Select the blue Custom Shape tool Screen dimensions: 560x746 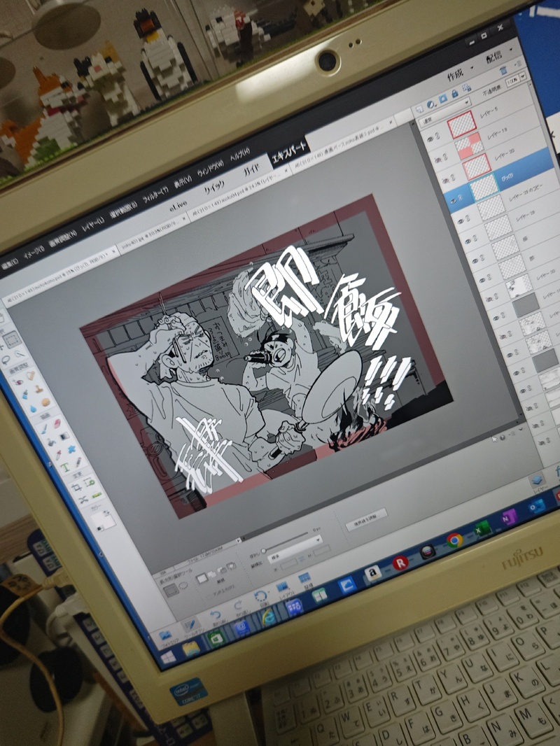(72, 449)
